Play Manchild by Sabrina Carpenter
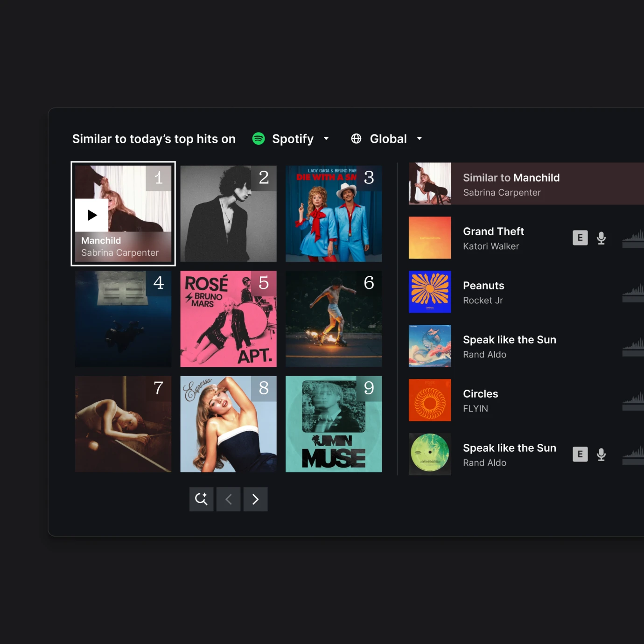This screenshot has height=644, width=644. (x=92, y=215)
